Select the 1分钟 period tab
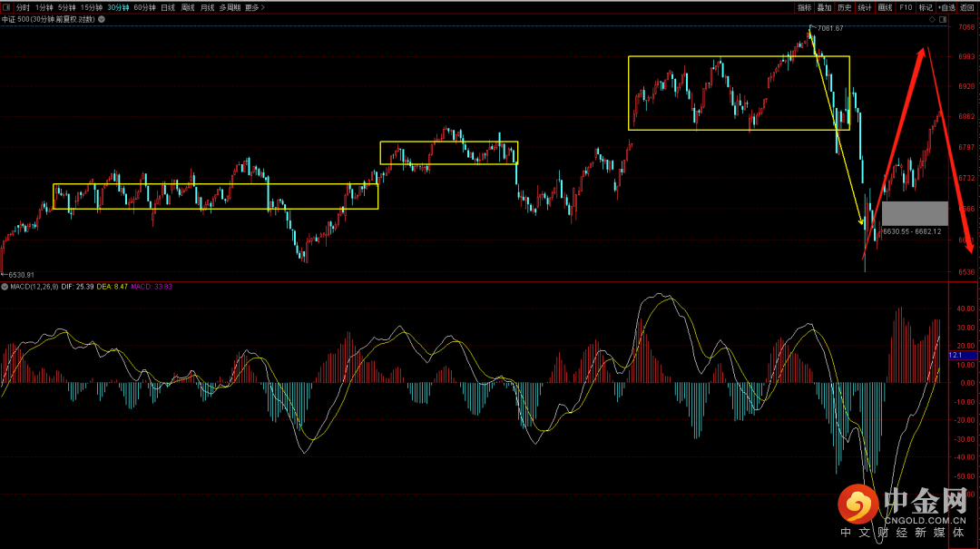The image size is (980, 549). [44, 7]
